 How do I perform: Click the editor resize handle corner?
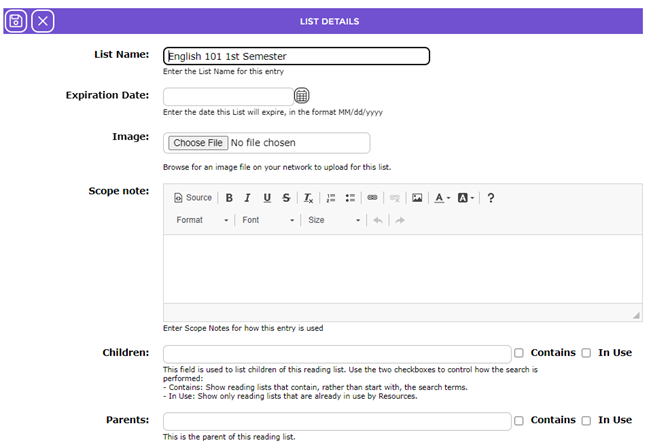click(x=636, y=315)
